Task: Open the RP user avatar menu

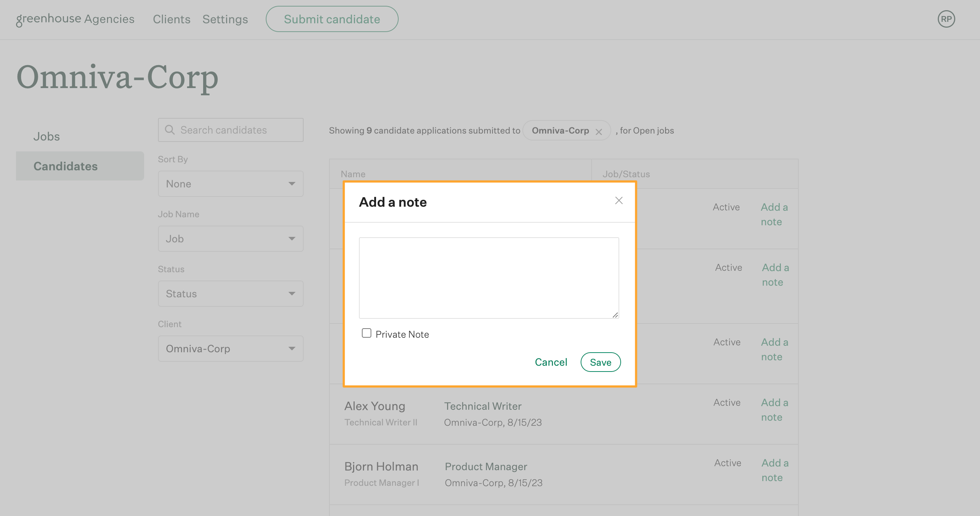Action: (946, 19)
